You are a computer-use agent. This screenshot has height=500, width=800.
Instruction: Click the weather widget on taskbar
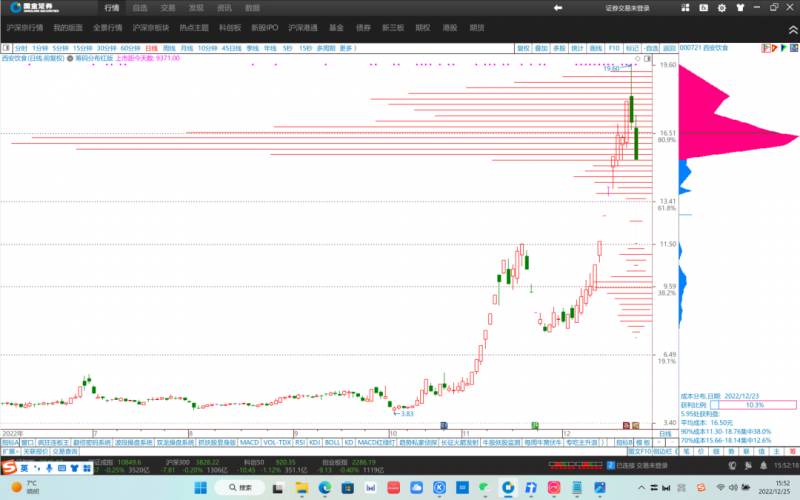click(x=24, y=487)
